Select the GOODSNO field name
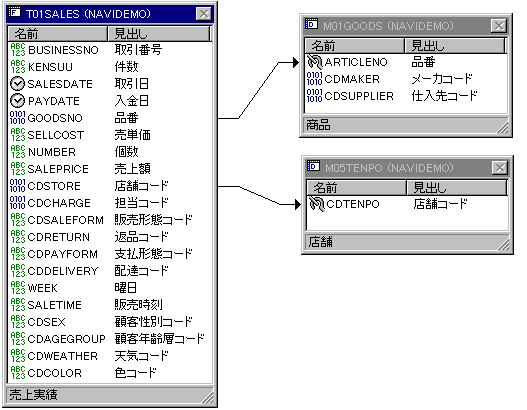 [x=55, y=118]
